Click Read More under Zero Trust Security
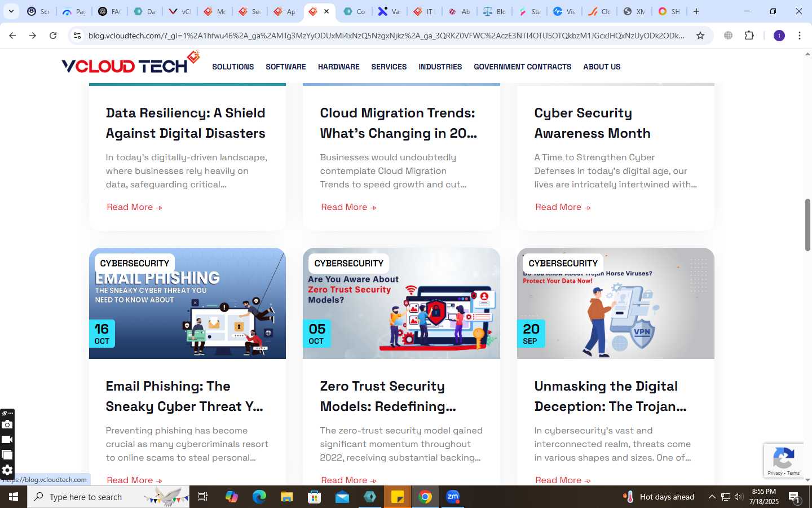This screenshot has width=812, height=508. [348, 480]
